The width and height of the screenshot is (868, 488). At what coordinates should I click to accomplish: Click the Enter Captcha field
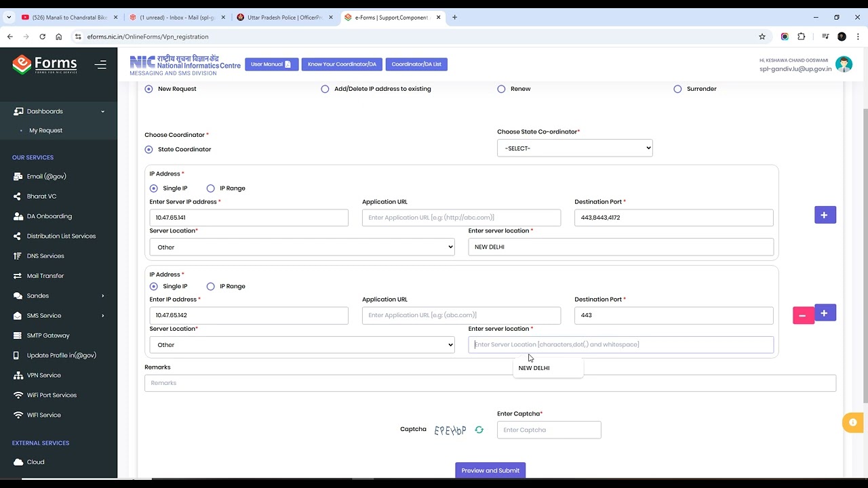click(x=549, y=430)
